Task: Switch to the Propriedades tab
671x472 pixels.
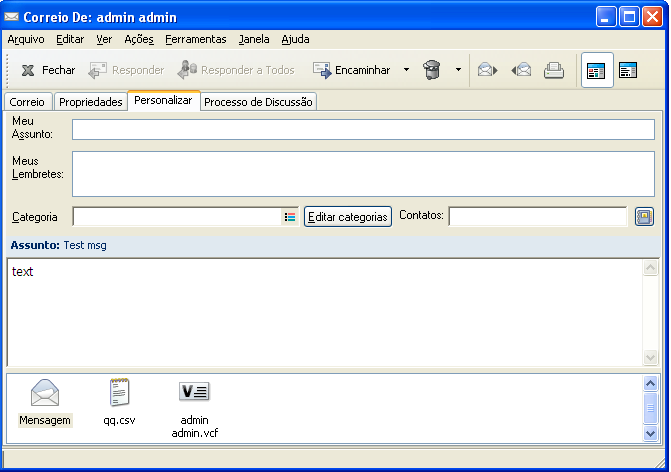Action: click(91, 102)
